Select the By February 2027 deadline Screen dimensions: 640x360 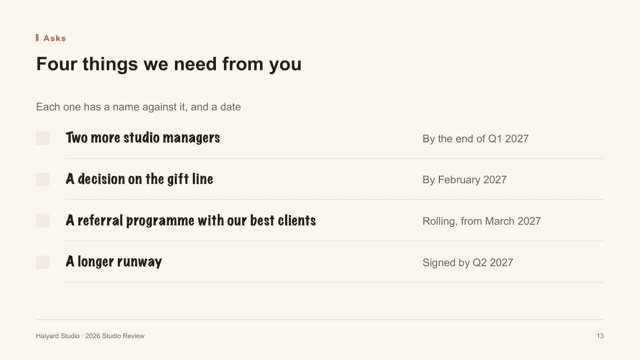pos(464,180)
